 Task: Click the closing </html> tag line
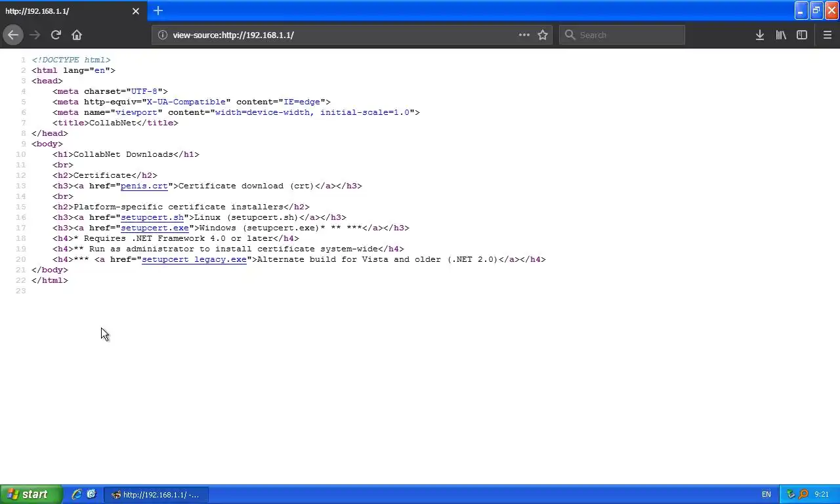point(50,280)
